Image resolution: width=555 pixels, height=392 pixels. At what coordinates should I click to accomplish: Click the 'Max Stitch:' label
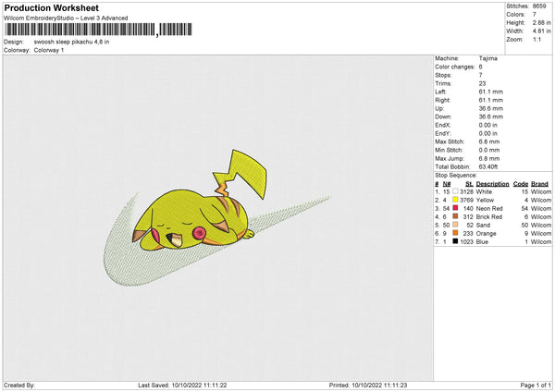click(450, 141)
